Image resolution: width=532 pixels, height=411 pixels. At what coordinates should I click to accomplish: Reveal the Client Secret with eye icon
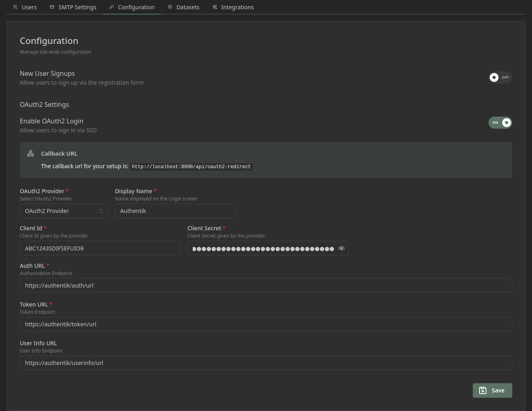pos(341,248)
